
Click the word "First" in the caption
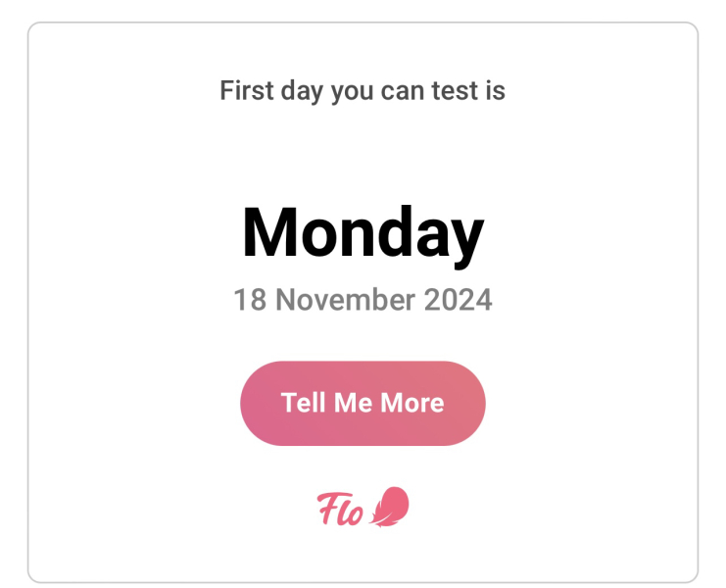pyautogui.click(x=245, y=91)
